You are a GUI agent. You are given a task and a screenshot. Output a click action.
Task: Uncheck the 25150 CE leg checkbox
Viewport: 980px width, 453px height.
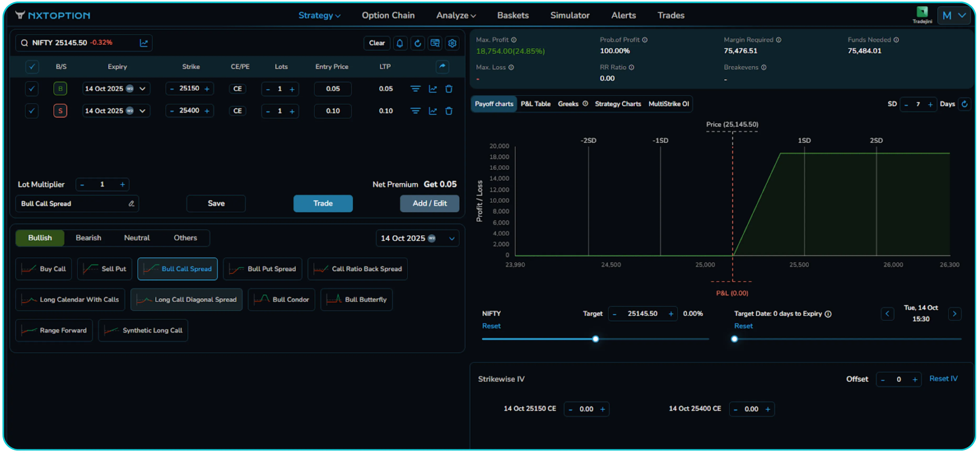[x=32, y=89]
